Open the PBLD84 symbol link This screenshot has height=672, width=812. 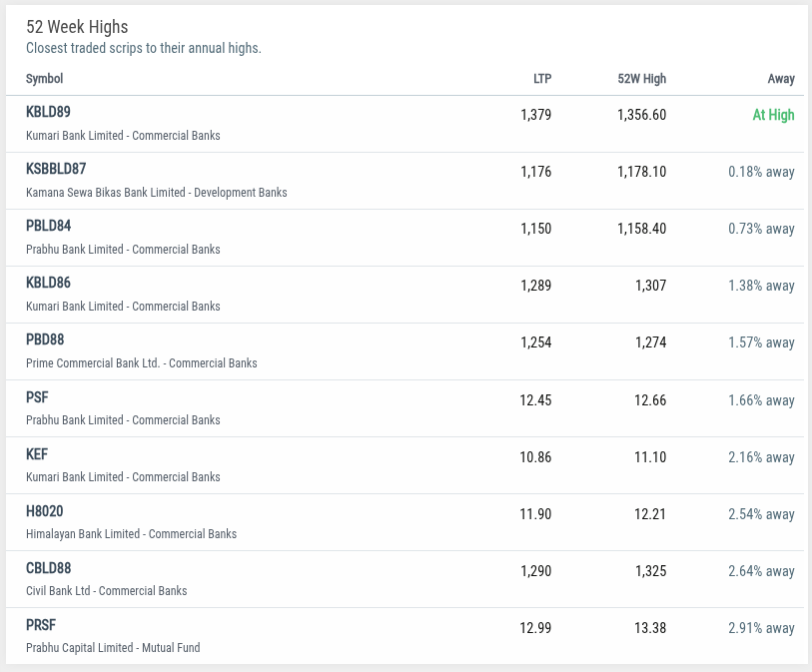coord(48,226)
